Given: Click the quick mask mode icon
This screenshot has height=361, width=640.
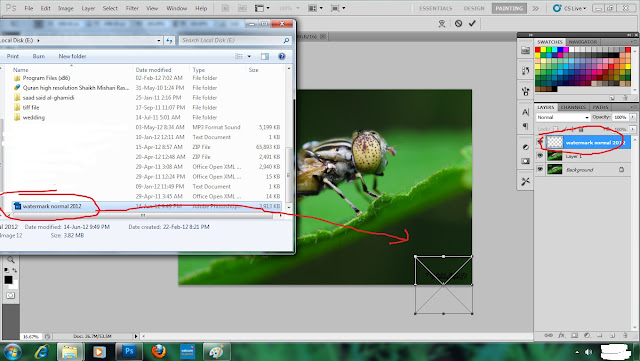Looking at the screenshot, I should pyautogui.click(x=11, y=295).
